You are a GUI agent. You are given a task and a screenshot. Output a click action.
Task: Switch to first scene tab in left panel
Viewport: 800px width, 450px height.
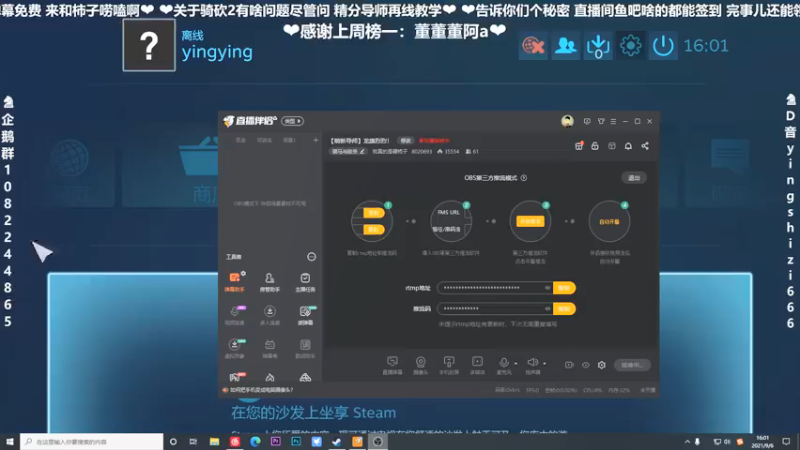click(x=240, y=140)
